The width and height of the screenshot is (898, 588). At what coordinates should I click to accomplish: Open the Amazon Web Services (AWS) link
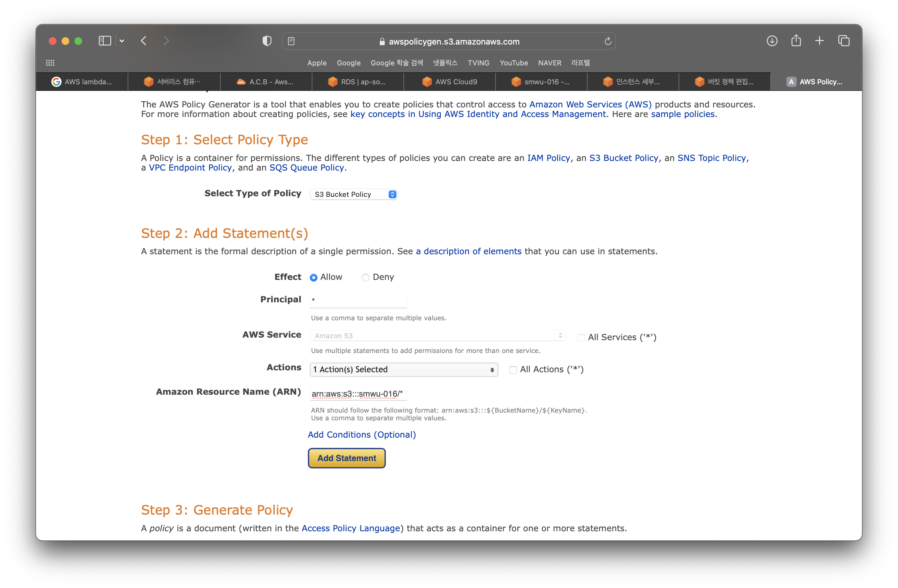pyautogui.click(x=590, y=105)
